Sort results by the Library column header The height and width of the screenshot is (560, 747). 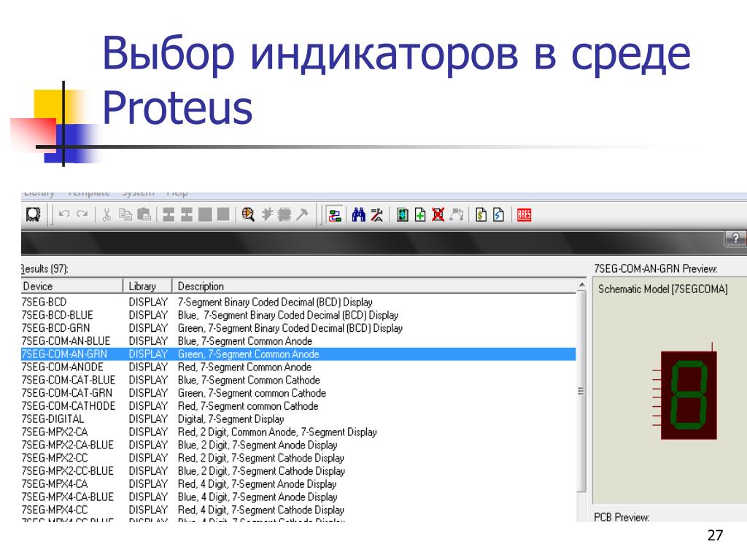click(x=147, y=286)
